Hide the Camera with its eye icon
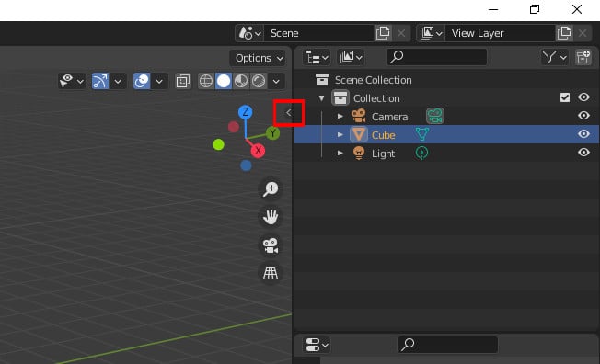This screenshot has width=600, height=364. pos(583,116)
